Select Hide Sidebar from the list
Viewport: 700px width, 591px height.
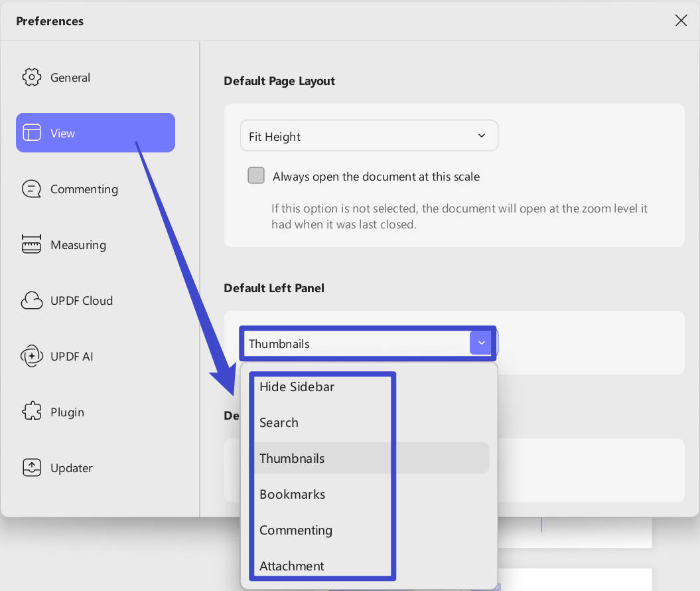(297, 386)
